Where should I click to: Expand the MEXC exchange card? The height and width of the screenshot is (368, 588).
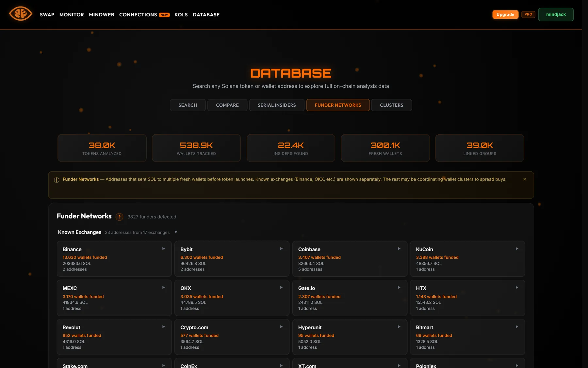[x=164, y=288]
